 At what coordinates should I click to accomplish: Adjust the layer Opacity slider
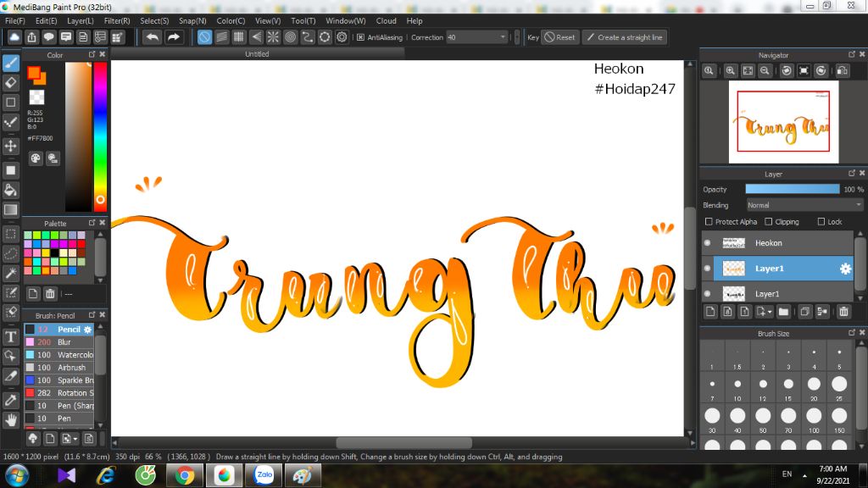click(x=793, y=189)
